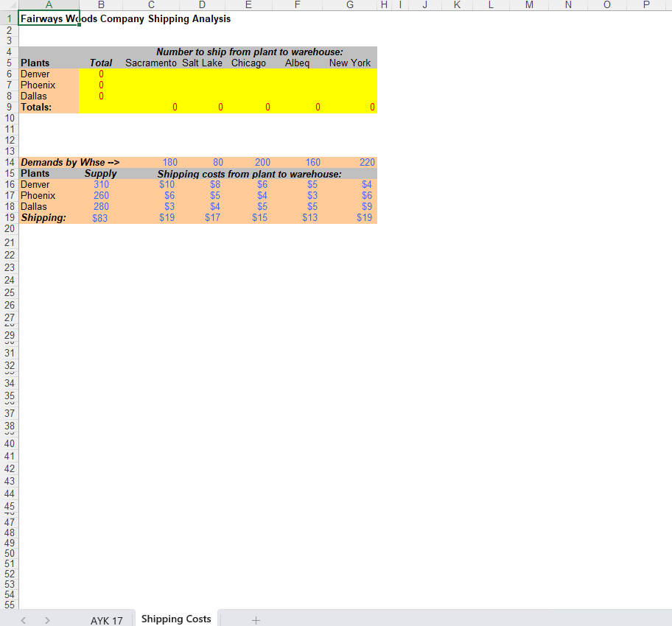Select row header 19
The height and width of the screenshot is (626, 672).
point(10,217)
